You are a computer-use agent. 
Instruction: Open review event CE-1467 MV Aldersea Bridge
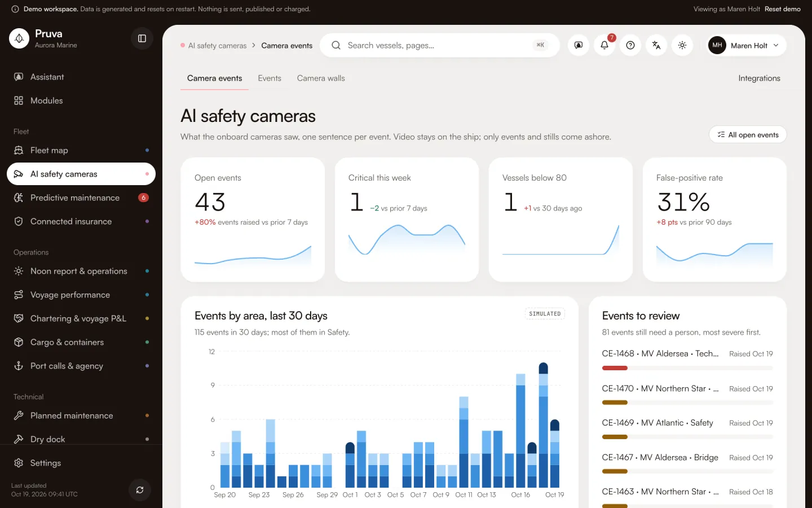tap(687, 463)
